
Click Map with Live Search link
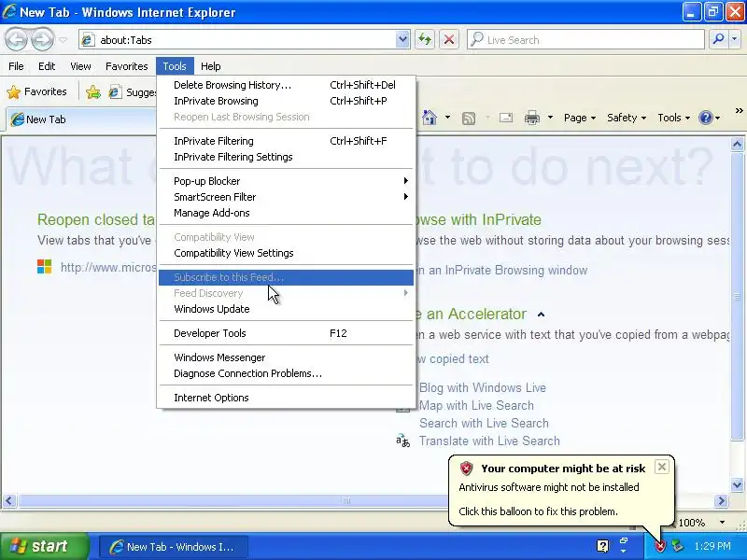[x=476, y=405]
